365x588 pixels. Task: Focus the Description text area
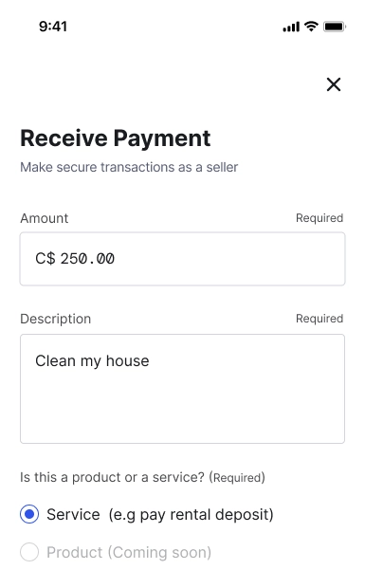[182, 389]
